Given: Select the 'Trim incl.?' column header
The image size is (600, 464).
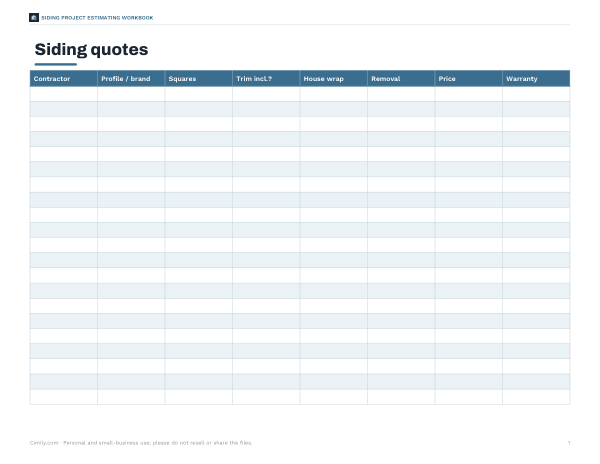Looking at the screenshot, I should pos(266,79).
